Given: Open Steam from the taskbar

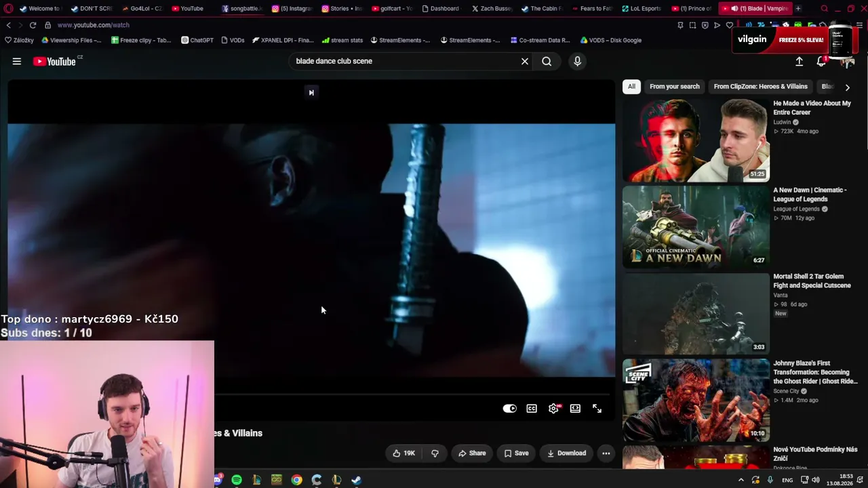Looking at the screenshot, I should tap(356, 480).
